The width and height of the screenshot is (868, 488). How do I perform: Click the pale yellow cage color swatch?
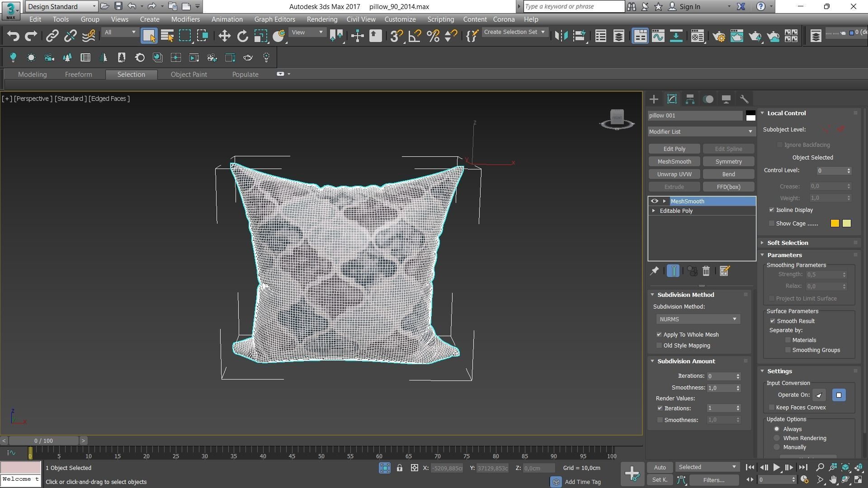pyautogui.click(x=847, y=224)
